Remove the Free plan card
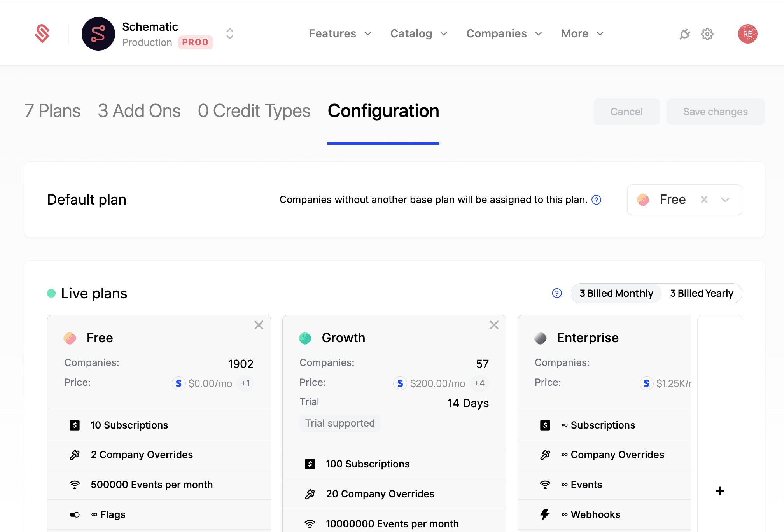Image resolution: width=784 pixels, height=532 pixels. pyautogui.click(x=259, y=325)
